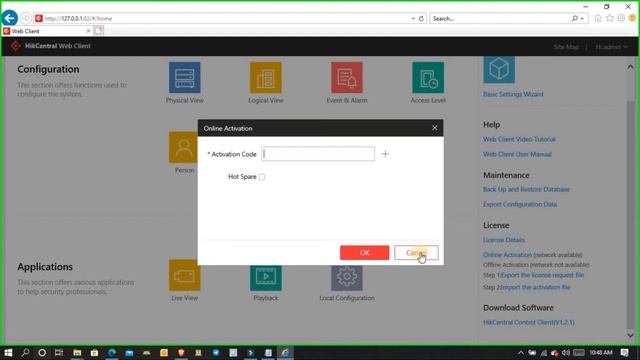The height and width of the screenshot is (360, 640).
Task: Click the browser forward arrow
Action: (26, 18)
